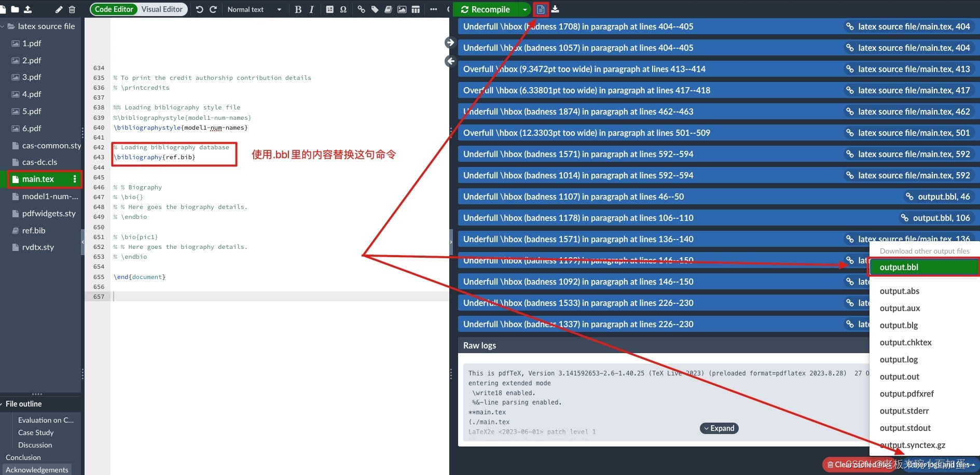Jump to Conclusion in outline
The height and width of the screenshot is (475, 980).
tap(23, 457)
